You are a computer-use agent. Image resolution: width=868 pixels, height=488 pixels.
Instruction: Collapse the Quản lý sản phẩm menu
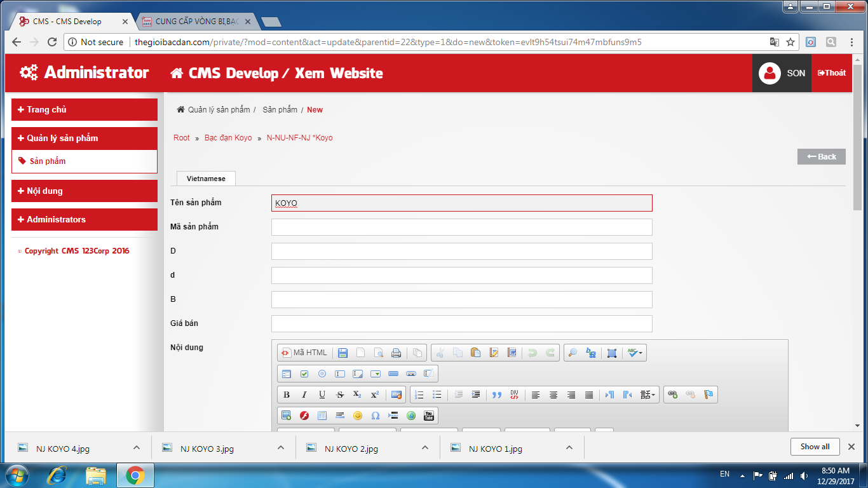(85, 138)
